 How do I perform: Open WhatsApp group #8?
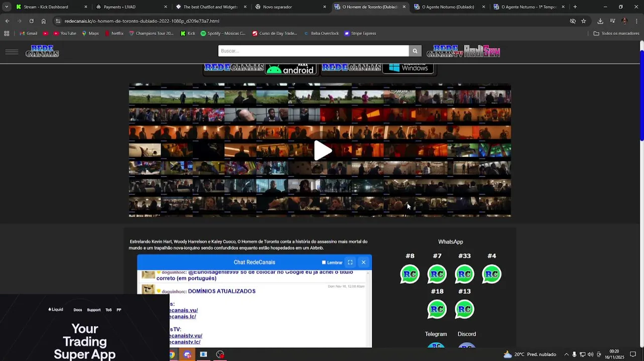point(410,274)
